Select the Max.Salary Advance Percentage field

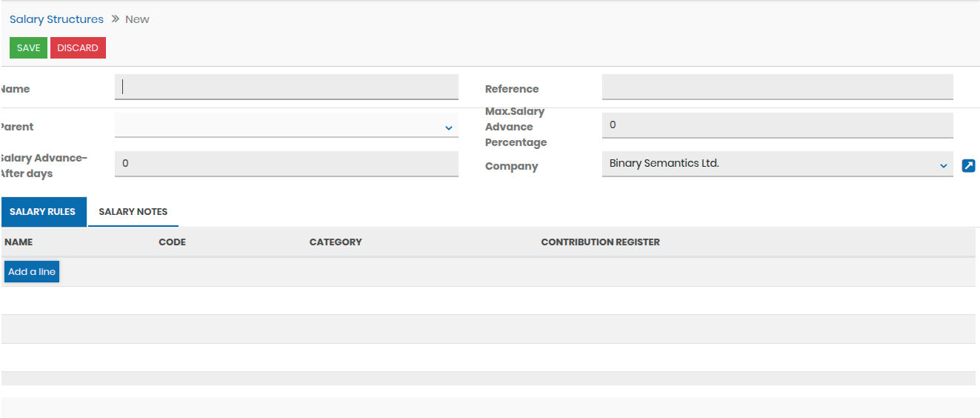point(776,125)
